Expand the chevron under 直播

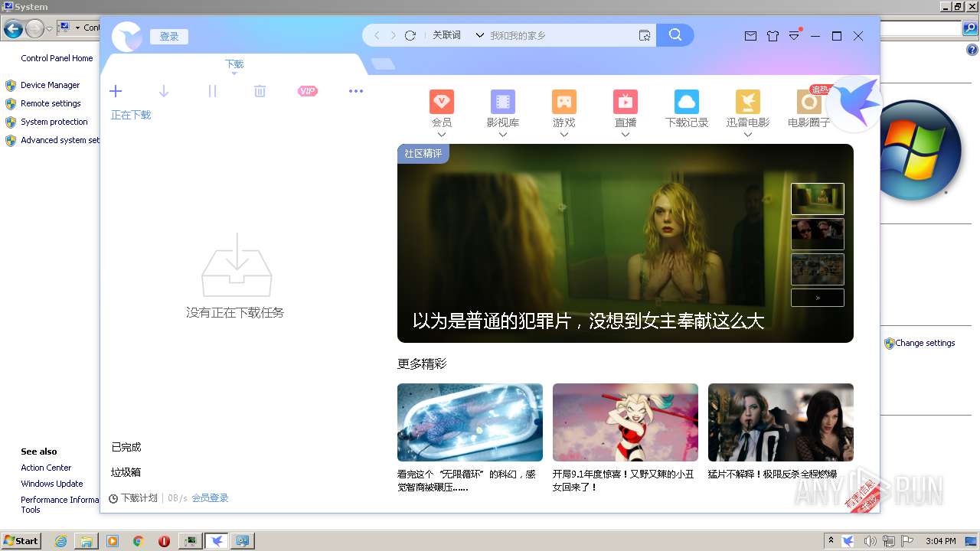click(x=626, y=135)
